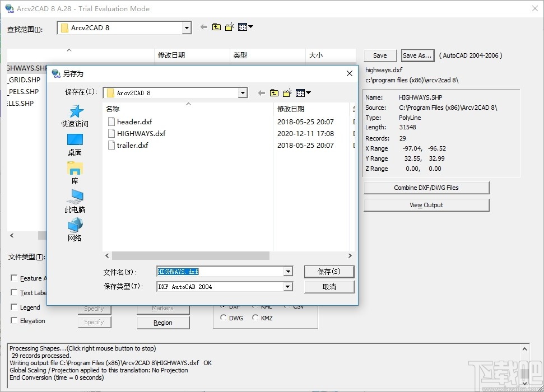Screen dimensions: 544x392
Task: Enable the Elevation checkbox
Action: [14, 320]
